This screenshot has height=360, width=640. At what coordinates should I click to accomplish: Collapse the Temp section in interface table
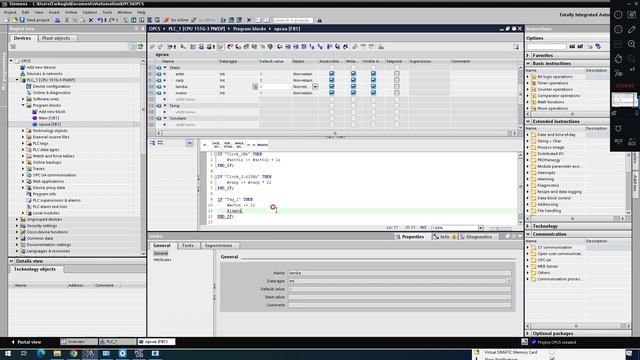pyautogui.click(x=165, y=106)
